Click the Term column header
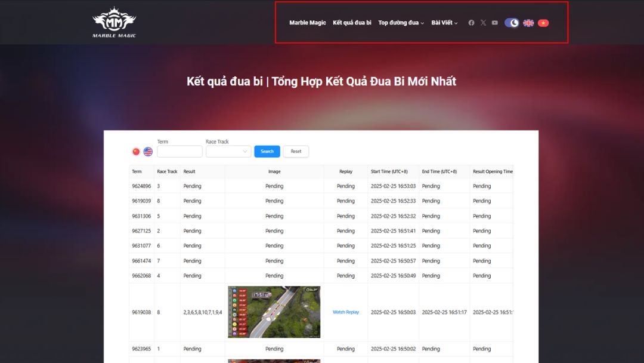 coord(137,171)
